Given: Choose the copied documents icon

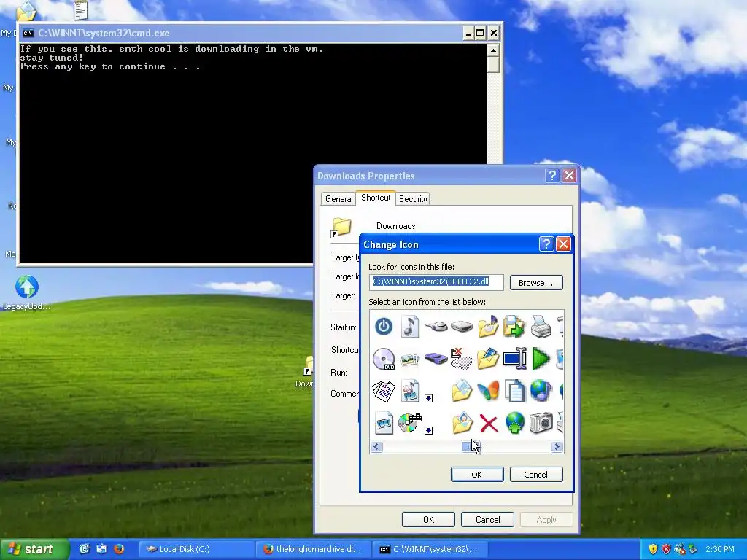Looking at the screenshot, I should (514, 391).
